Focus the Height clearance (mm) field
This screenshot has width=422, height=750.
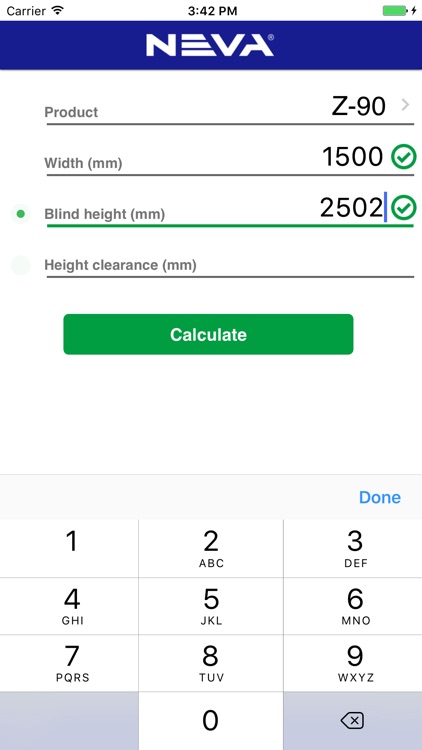click(230, 261)
